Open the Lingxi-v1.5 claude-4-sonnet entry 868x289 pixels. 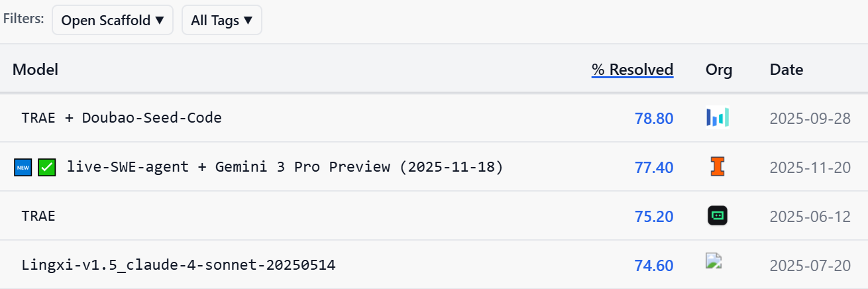178,265
